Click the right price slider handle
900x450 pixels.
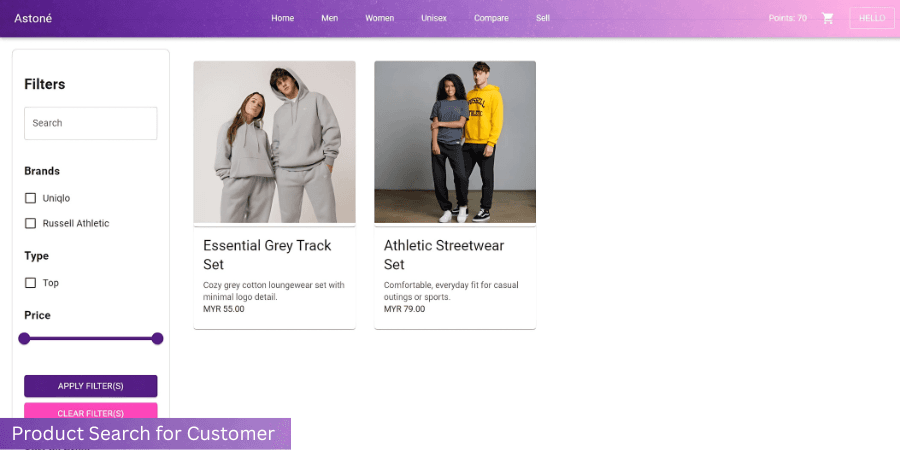[x=157, y=338]
